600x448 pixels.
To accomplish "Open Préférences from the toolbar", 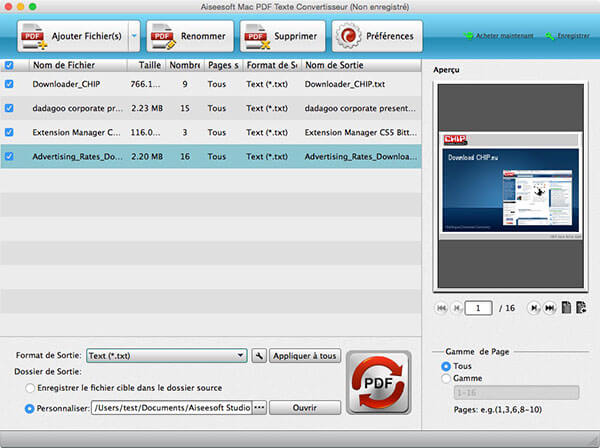I will point(377,37).
